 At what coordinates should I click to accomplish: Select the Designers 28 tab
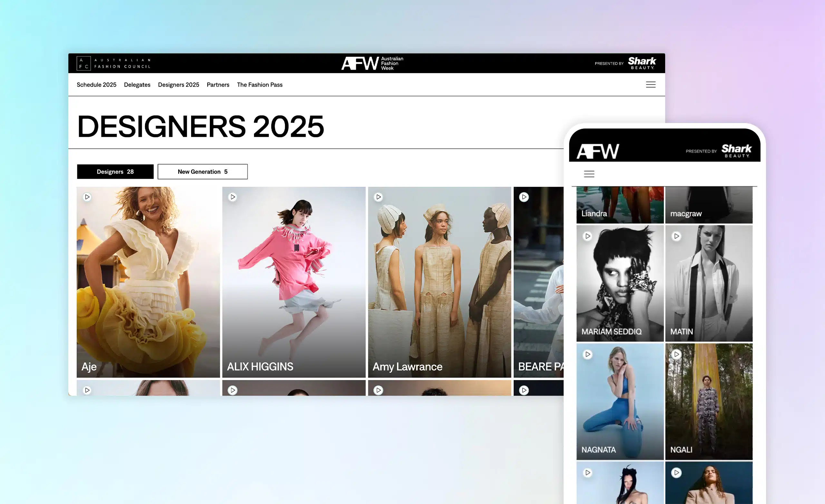coord(115,172)
